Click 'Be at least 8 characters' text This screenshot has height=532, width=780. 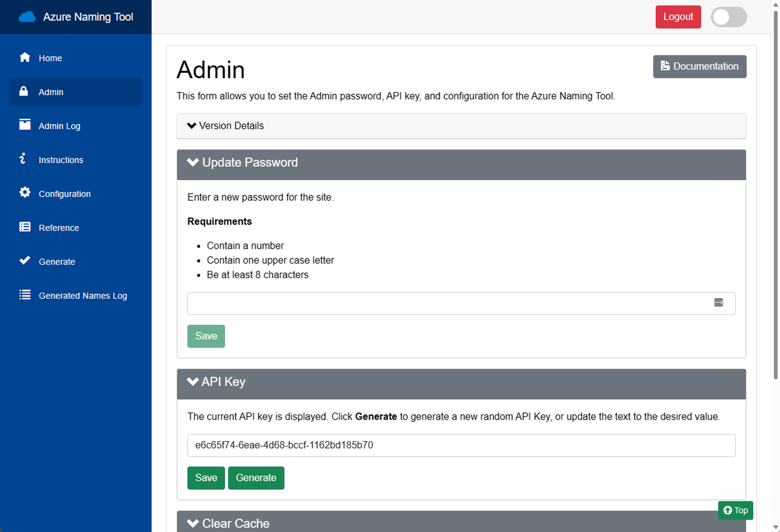pos(257,275)
